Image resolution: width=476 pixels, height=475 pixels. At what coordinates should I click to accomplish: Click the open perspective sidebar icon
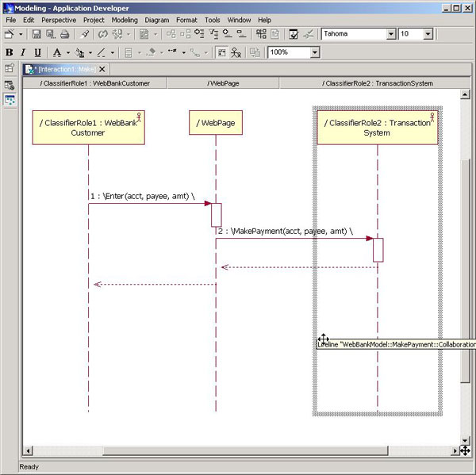pyautogui.click(x=10, y=68)
